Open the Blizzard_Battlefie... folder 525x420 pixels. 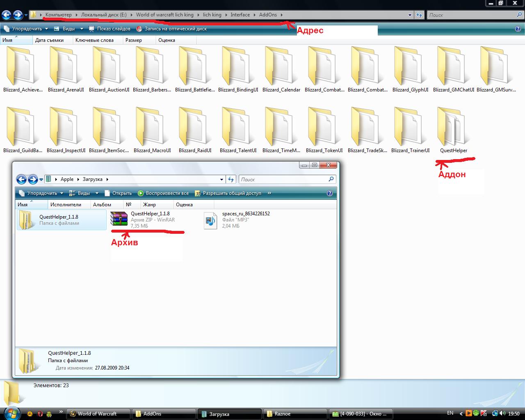pyautogui.click(x=195, y=70)
